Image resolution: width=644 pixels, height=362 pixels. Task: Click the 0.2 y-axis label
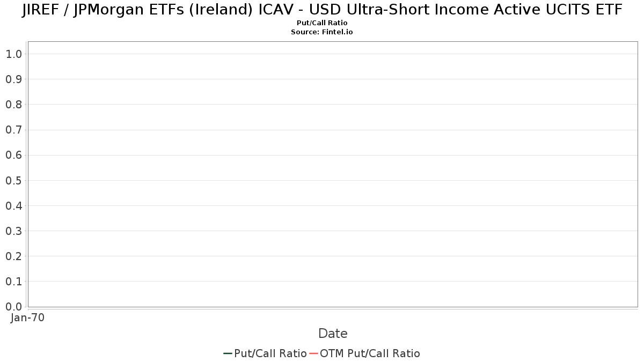coord(13,256)
